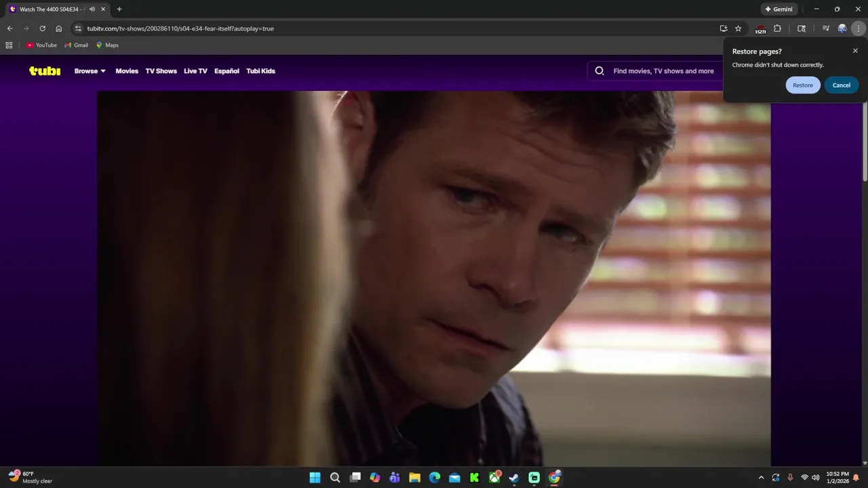The width and height of the screenshot is (868, 488).
Task: Open the Xbox app on the taskbar
Action: tap(494, 478)
